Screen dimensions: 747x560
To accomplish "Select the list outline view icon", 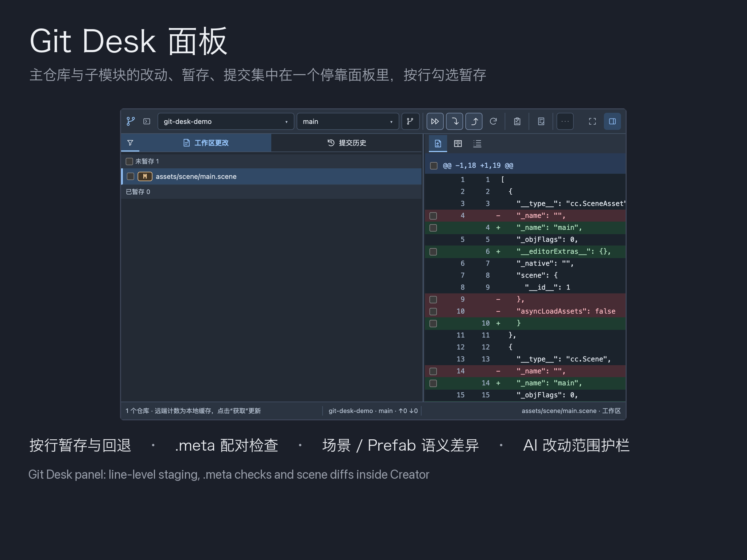I will tap(477, 144).
